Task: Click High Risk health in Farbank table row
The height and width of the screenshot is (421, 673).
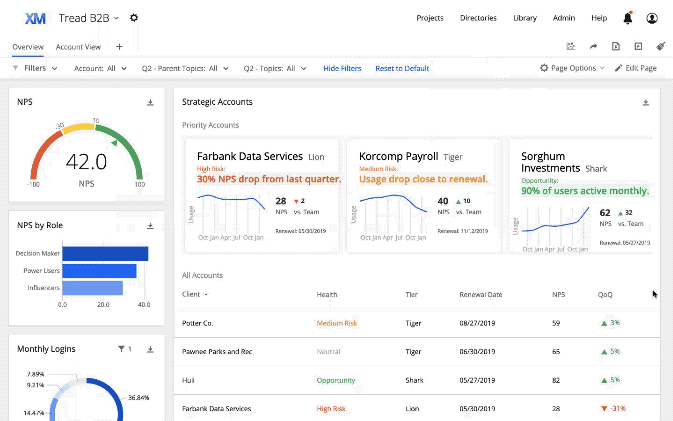Action: 330,409
